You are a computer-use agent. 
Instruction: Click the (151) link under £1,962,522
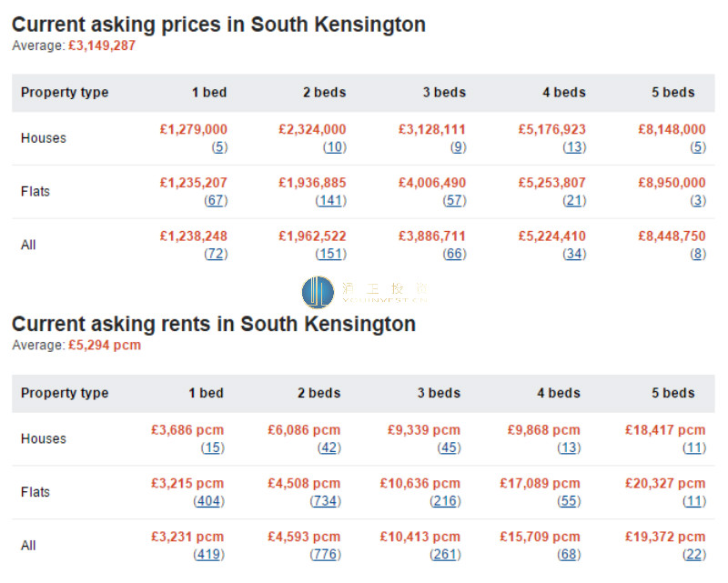pyautogui.click(x=331, y=254)
